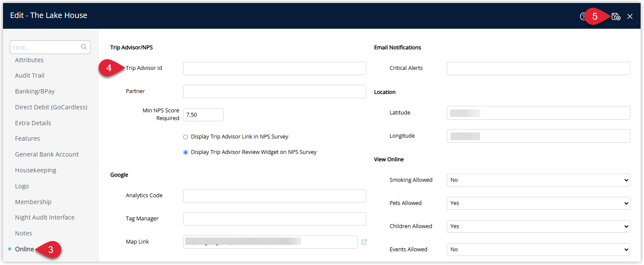Select Online in the sidebar

24,249
